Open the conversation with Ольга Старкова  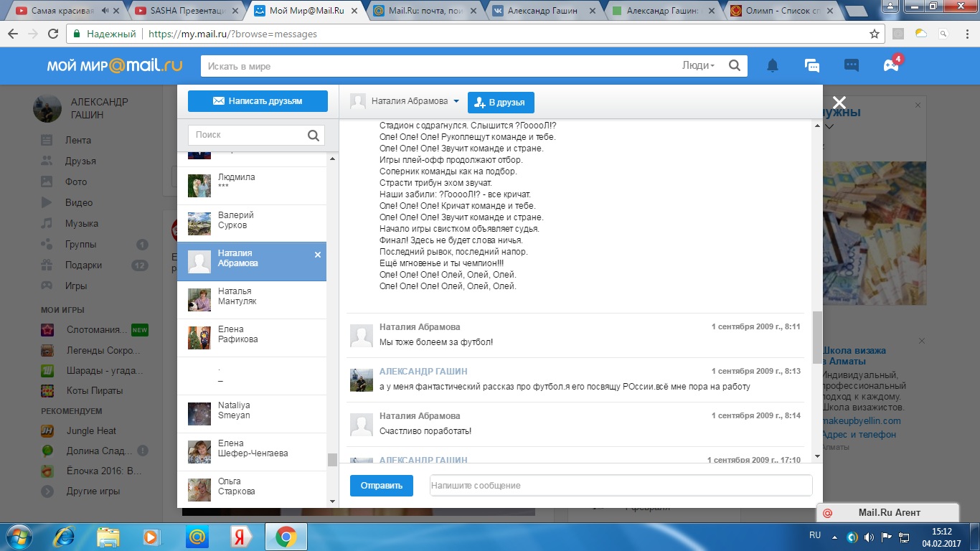[x=252, y=490]
